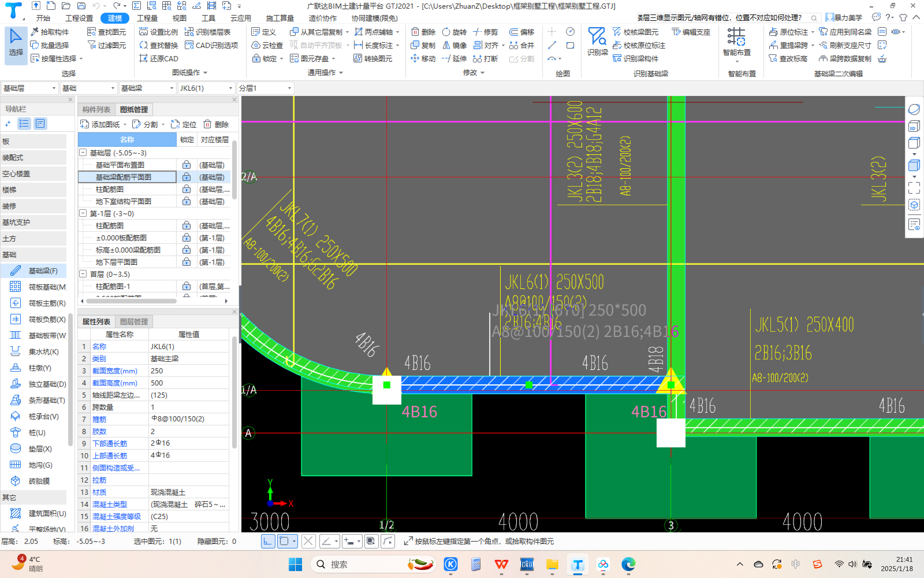Toggle lock on 基础平面布置图 row

(186, 165)
